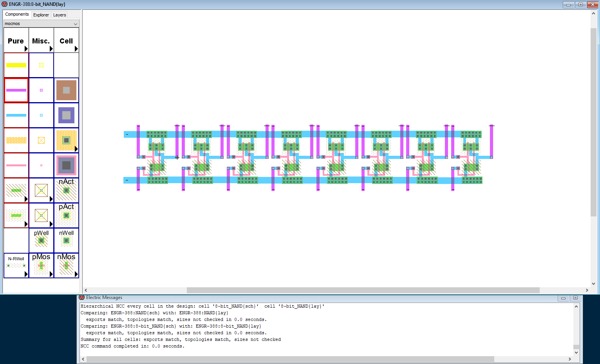Select the nAct contact node
This screenshot has width=600, height=364.
(x=66, y=190)
